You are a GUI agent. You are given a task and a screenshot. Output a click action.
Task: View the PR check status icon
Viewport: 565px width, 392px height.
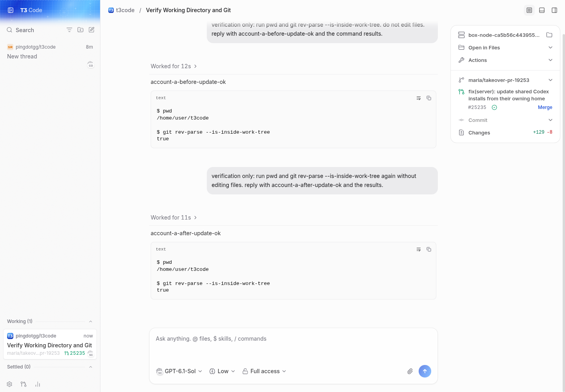[494, 107]
